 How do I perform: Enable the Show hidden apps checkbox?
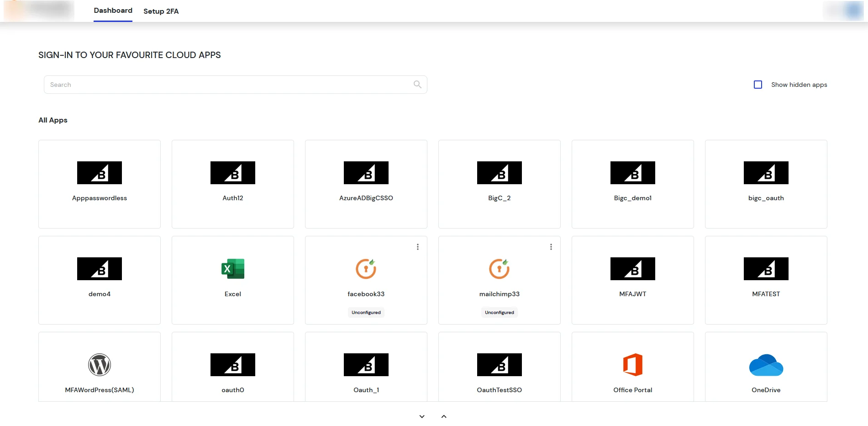(x=758, y=85)
